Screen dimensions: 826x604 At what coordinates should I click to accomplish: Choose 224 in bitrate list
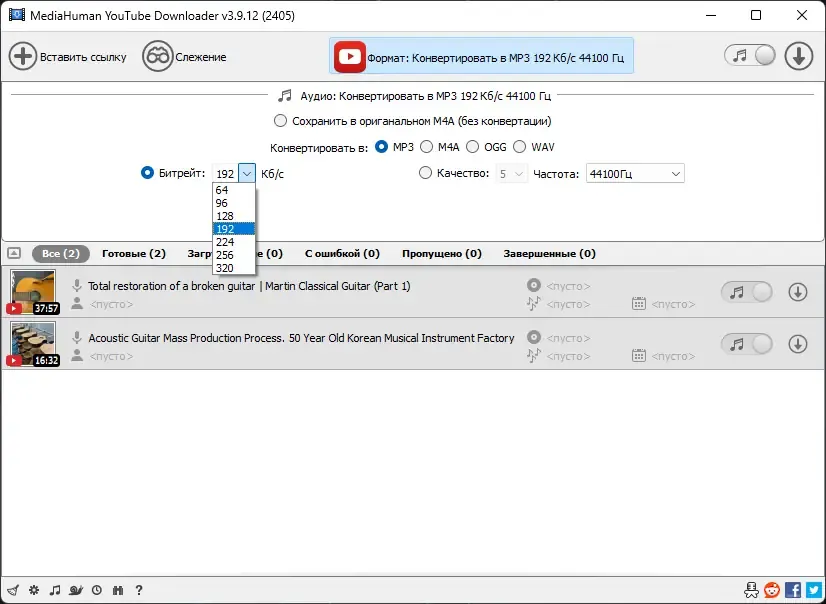[234, 242]
